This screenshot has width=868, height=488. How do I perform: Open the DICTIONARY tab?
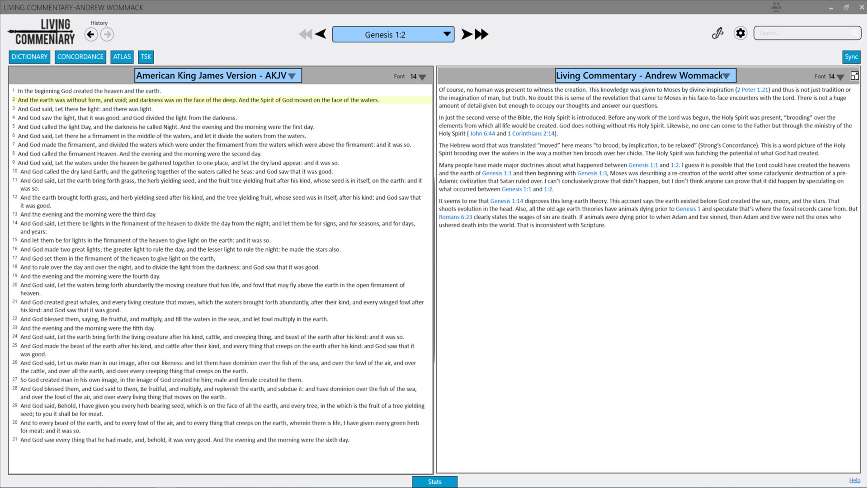pos(29,57)
